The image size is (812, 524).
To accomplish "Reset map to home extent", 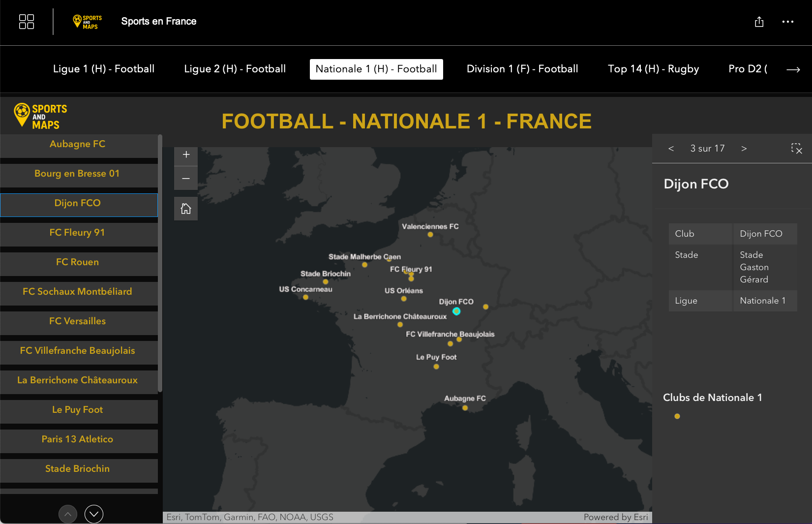I will [x=186, y=209].
